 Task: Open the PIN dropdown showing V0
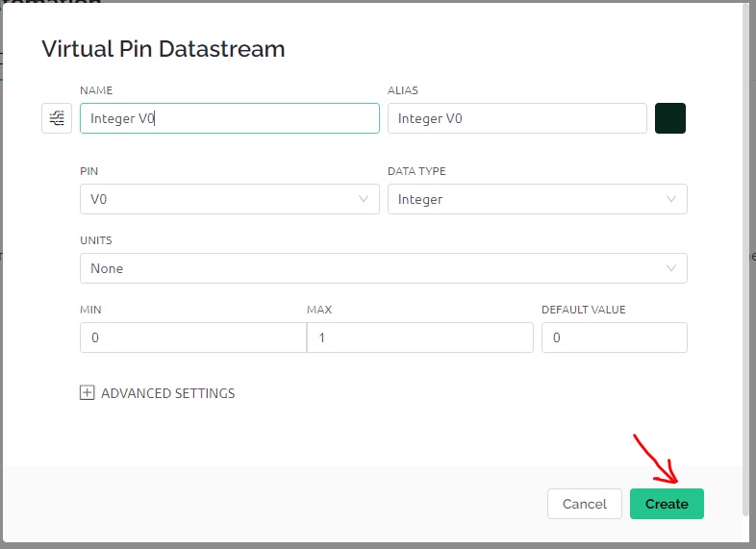coord(230,199)
